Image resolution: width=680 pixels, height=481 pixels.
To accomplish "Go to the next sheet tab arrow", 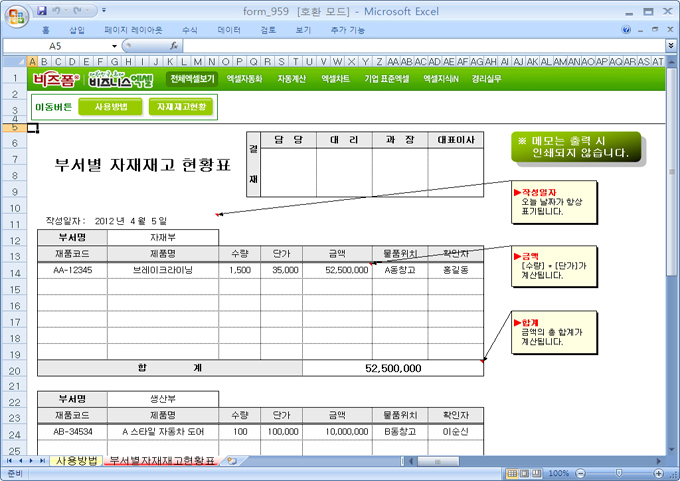I will [x=31, y=461].
